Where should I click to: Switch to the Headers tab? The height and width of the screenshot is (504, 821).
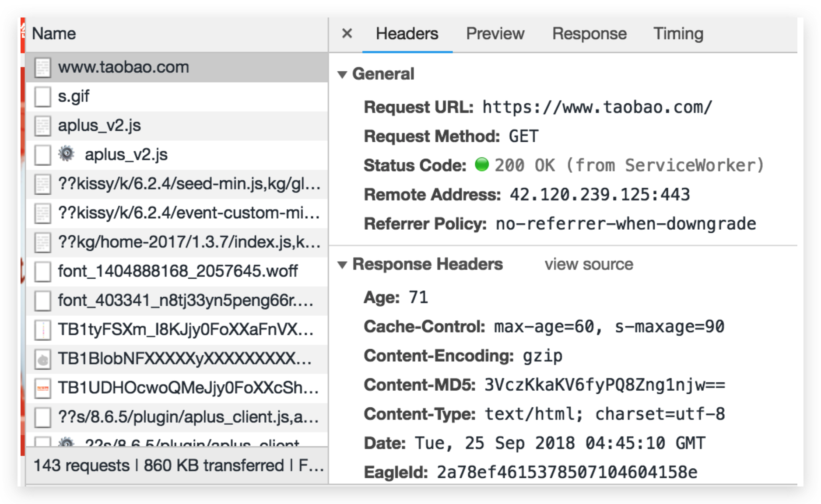(x=407, y=34)
